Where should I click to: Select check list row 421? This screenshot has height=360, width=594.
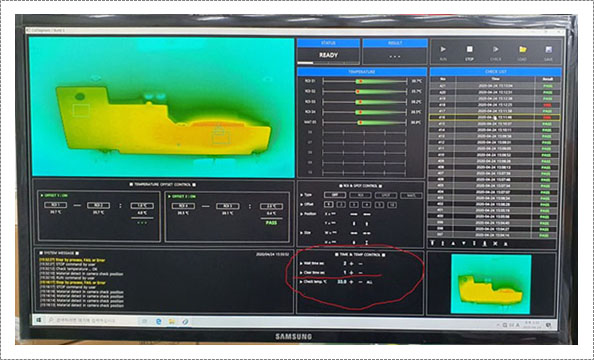(x=495, y=86)
